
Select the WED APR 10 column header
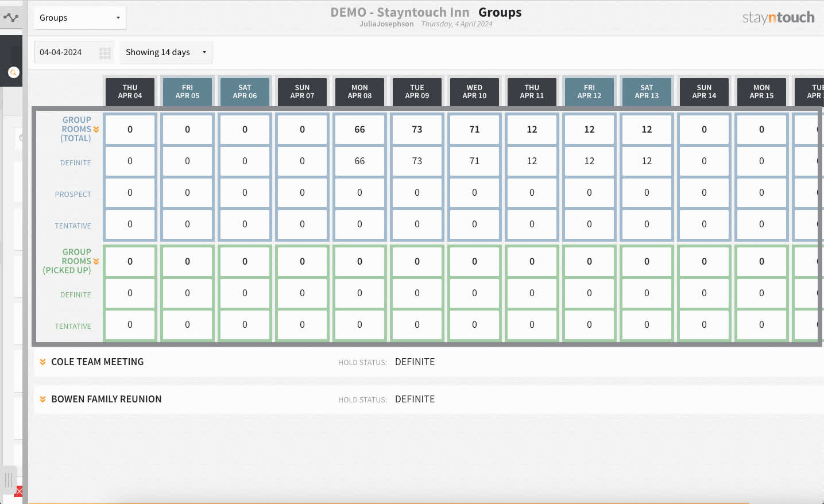coord(474,92)
